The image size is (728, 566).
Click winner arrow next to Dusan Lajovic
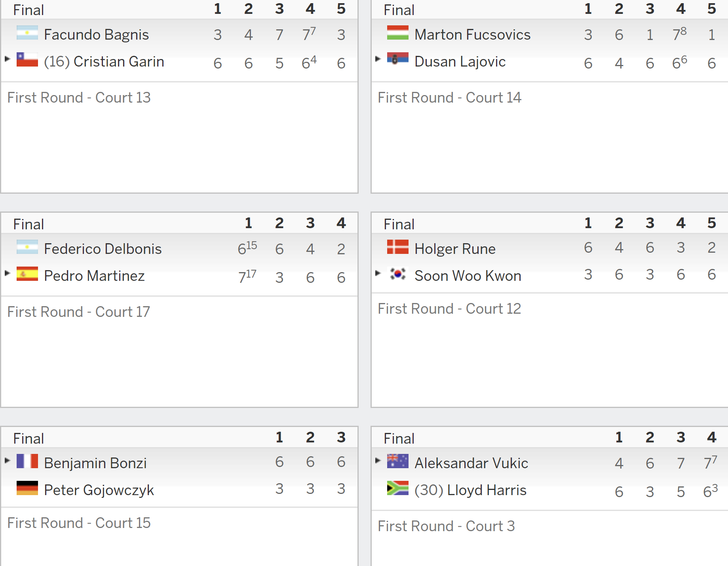tap(378, 59)
